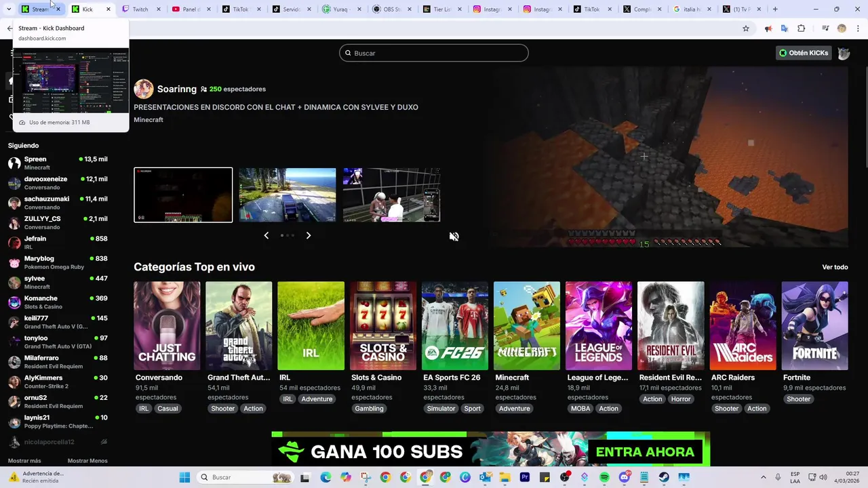Click the Simulator tag

(441, 409)
